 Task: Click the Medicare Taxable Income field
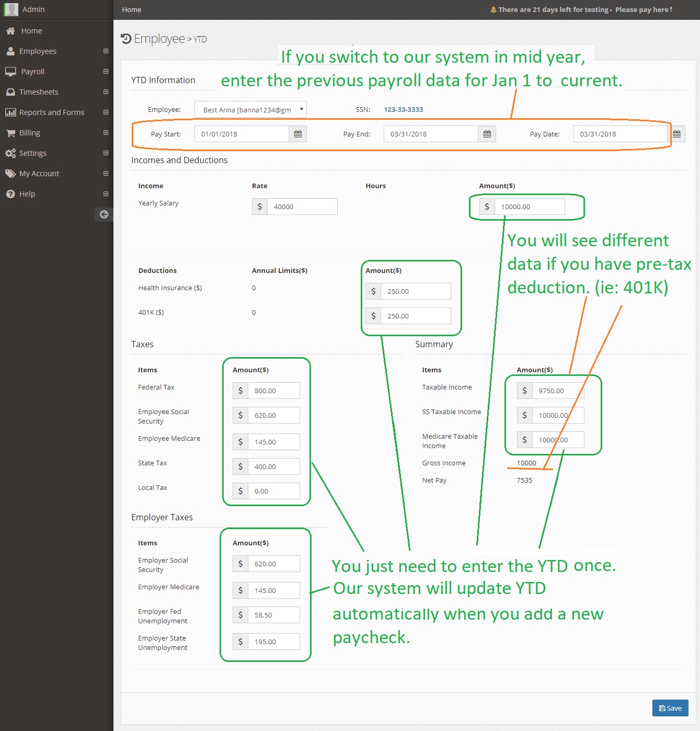point(558,440)
